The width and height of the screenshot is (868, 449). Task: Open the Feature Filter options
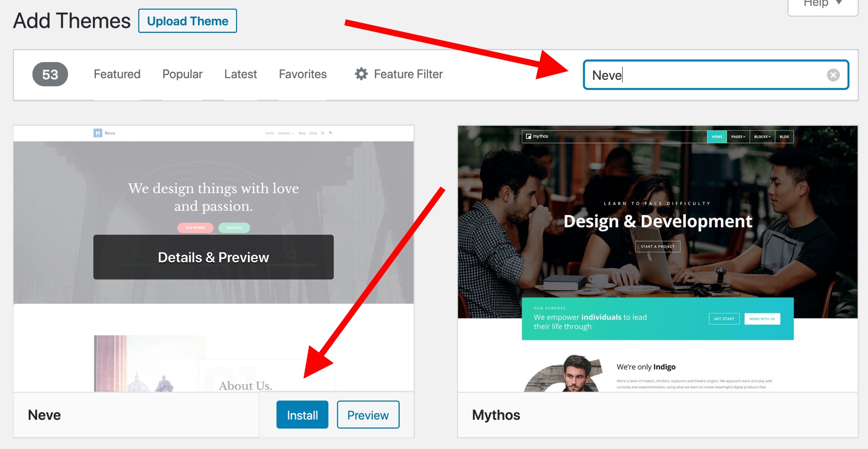click(x=398, y=74)
